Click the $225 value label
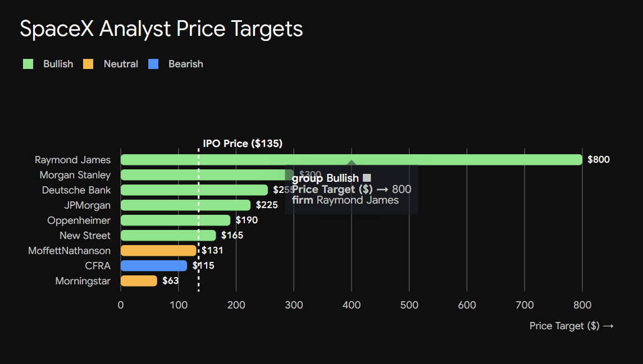643x364 pixels. tap(267, 205)
